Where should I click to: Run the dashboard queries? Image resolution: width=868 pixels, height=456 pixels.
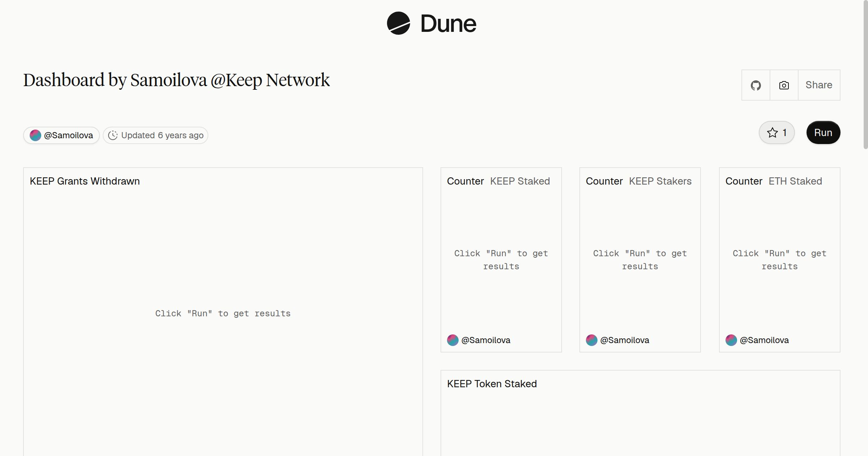coord(823,132)
